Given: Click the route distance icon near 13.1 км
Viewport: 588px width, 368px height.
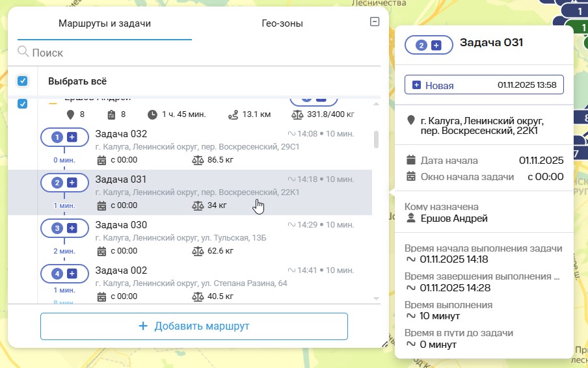Looking at the screenshot, I should [234, 114].
